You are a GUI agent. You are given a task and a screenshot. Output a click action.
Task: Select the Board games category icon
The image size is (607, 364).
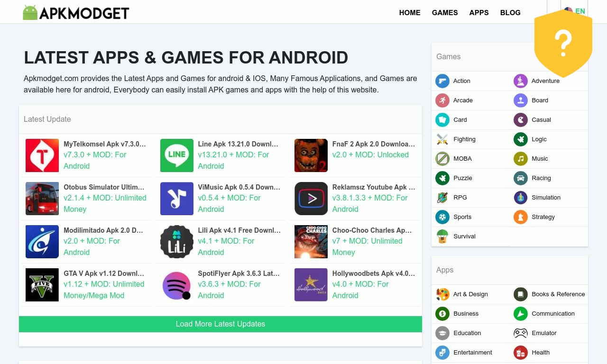pyautogui.click(x=521, y=100)
